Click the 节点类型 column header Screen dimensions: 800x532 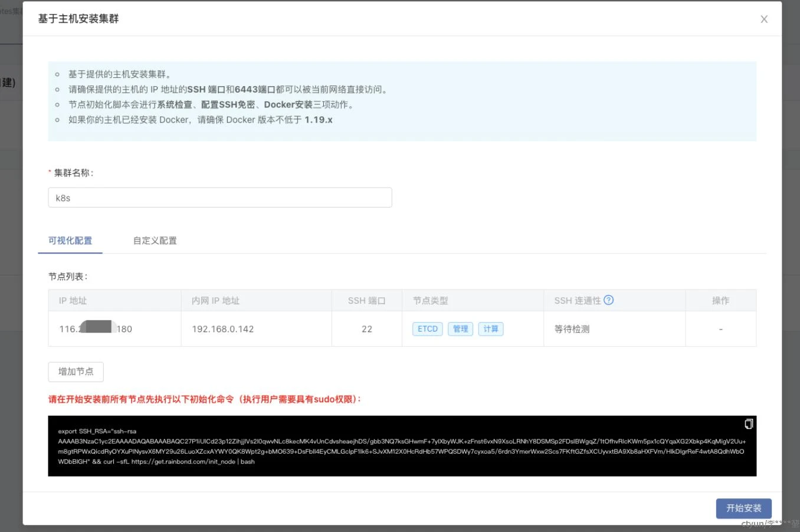431,301
